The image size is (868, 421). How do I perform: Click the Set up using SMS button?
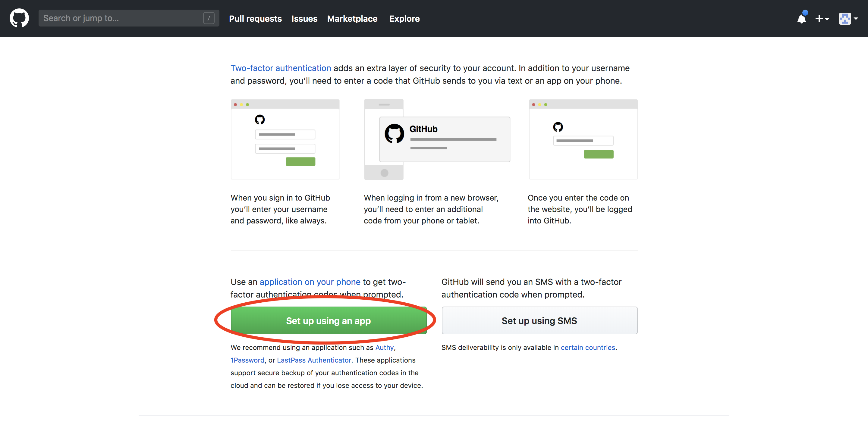click(539, 320)
